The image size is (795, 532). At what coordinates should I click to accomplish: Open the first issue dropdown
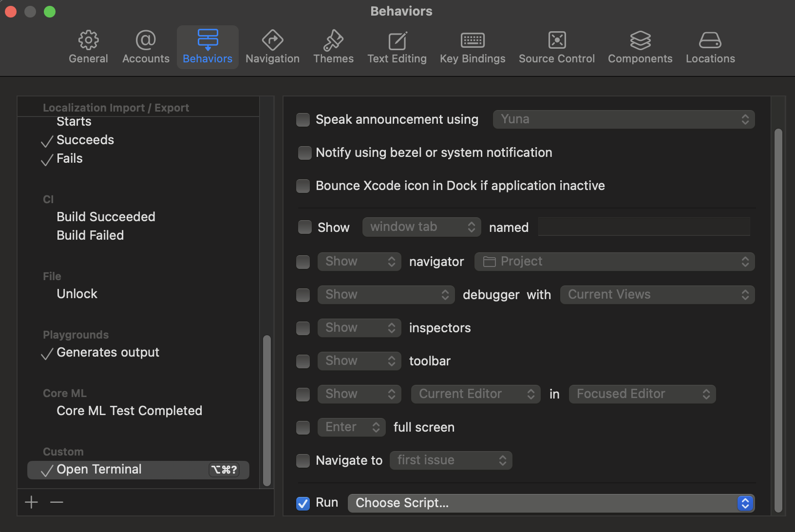coord(451,460)
